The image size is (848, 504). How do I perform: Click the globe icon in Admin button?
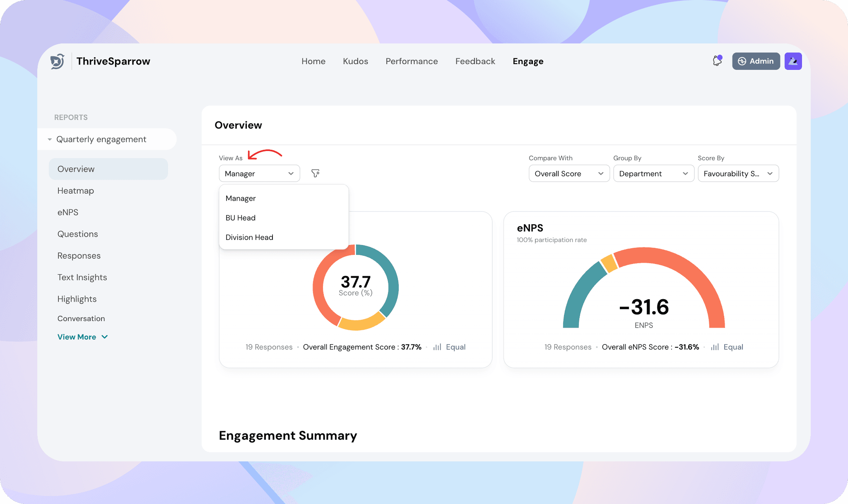click(x=742, y=61)
